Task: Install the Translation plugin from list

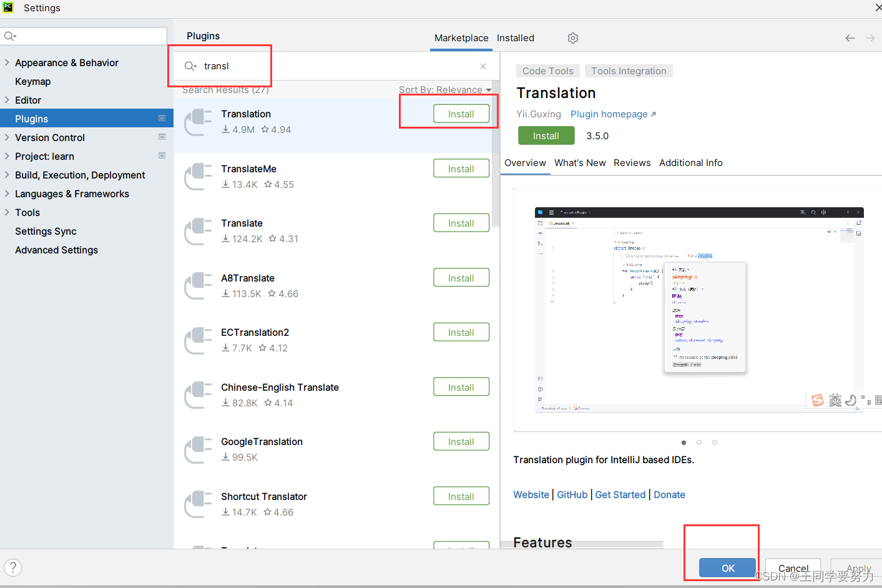Action: tap(461, 114)
